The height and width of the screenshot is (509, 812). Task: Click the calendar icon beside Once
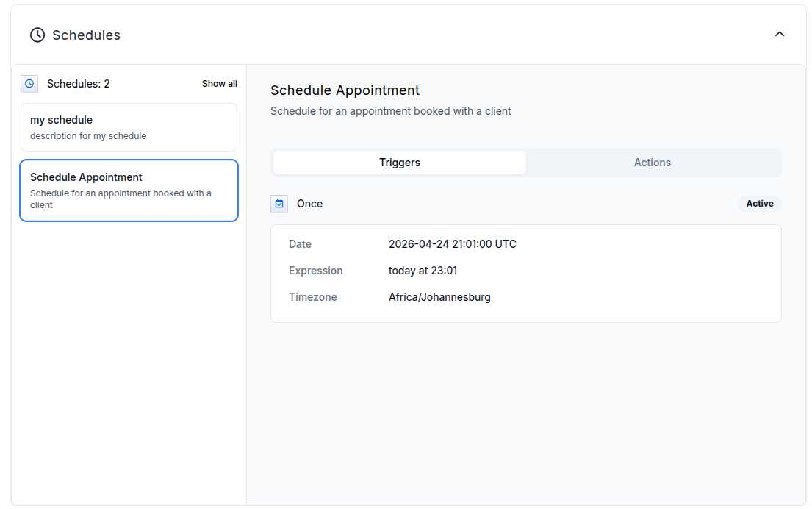(279, 204)
